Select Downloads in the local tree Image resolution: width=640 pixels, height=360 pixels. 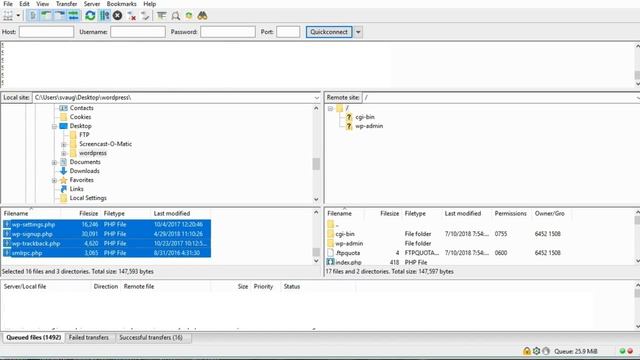[x=84, y=171]
